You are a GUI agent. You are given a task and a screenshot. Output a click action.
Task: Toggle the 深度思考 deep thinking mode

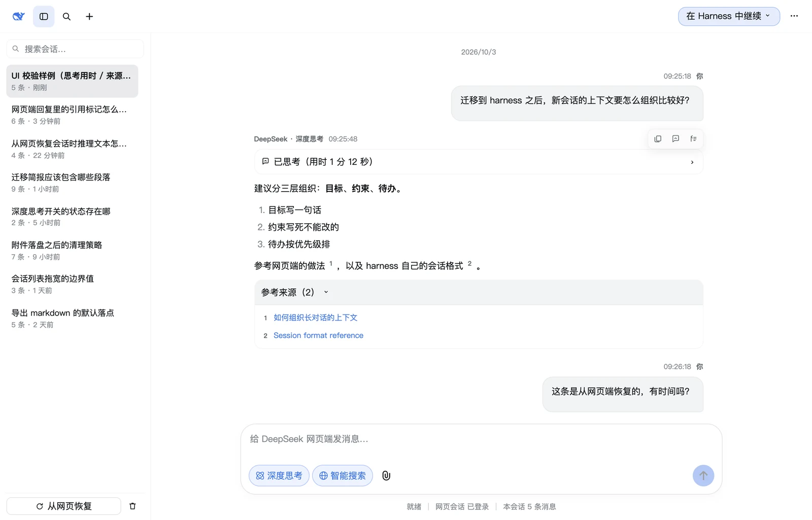[x=279, y=476]
